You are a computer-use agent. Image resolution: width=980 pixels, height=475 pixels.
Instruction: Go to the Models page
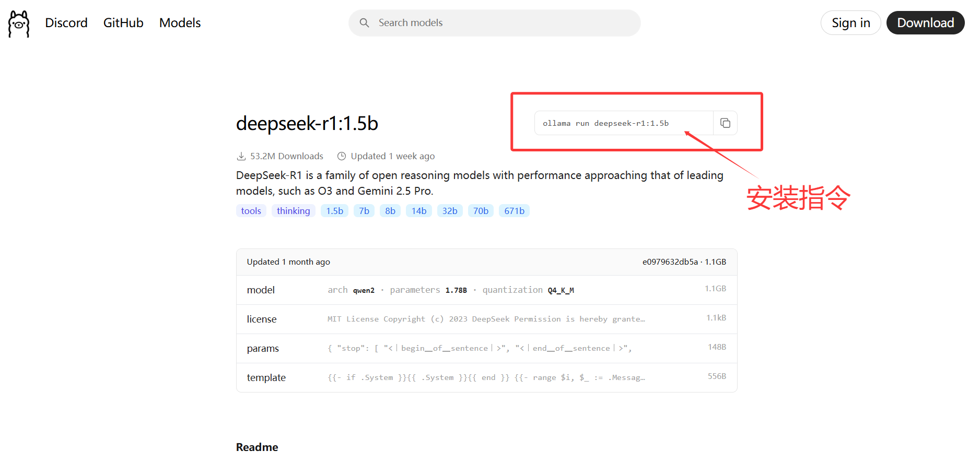coord(180,23)
